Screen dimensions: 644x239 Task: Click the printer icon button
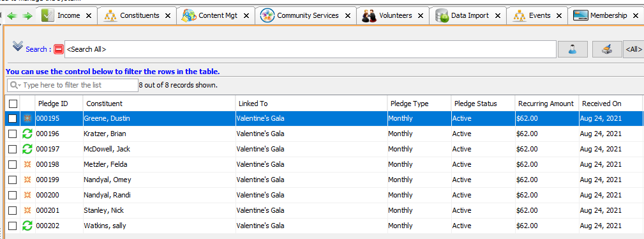point(607,49)
